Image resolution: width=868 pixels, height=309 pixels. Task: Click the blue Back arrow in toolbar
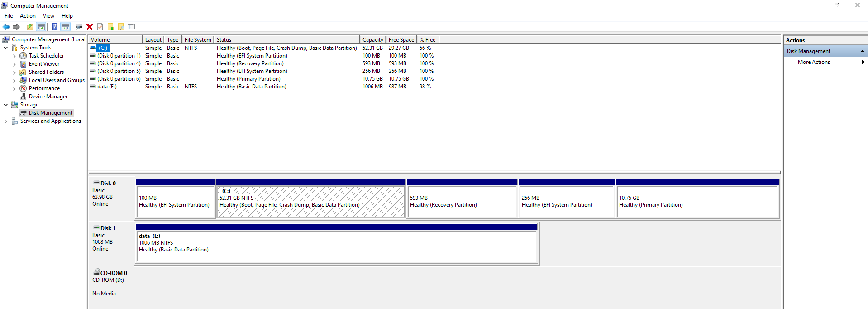click(6, 27)
